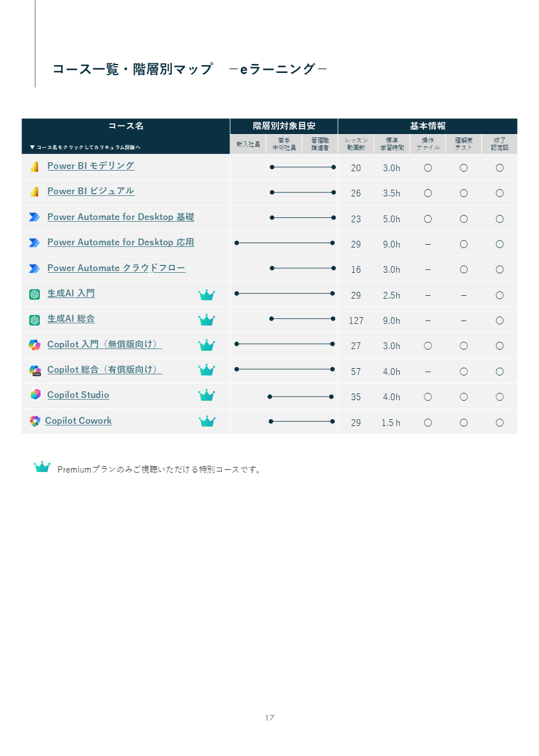Image resolution: width=539 pixels, height=756 pixels.
Task: Click the 理解度テスト sub-header
Action: pyautogui.click(x=464, y=144)
